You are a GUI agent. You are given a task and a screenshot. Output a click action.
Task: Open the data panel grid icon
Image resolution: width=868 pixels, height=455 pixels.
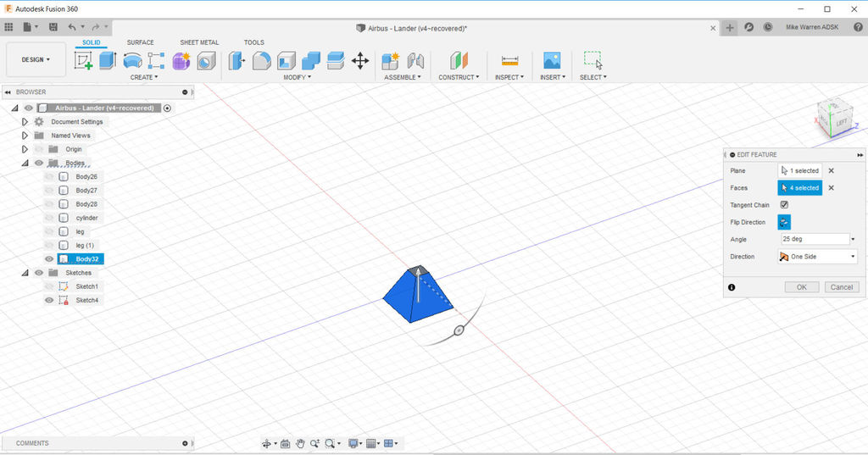click(x=8, y=26)
